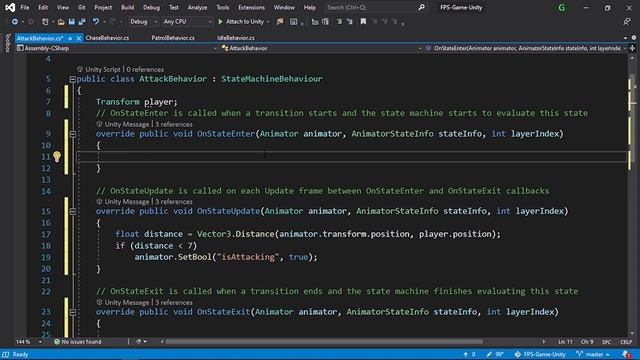Click 'No issues found' indicator
640x360 pixels.
coord(78,342)
